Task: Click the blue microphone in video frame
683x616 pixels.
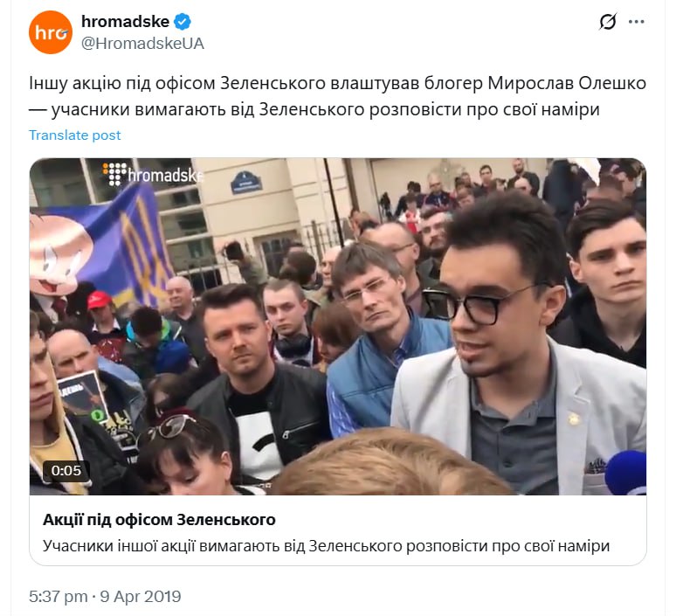Action: [625, 473]
